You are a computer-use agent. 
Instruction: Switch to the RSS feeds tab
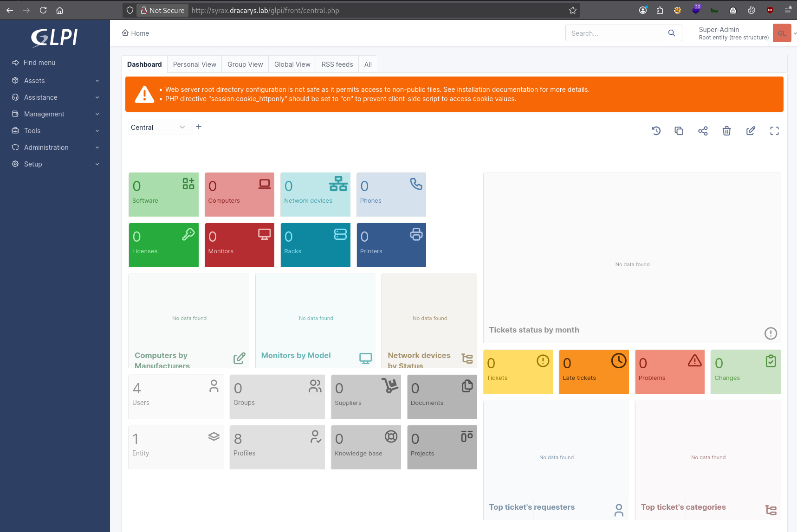(337, 64)
